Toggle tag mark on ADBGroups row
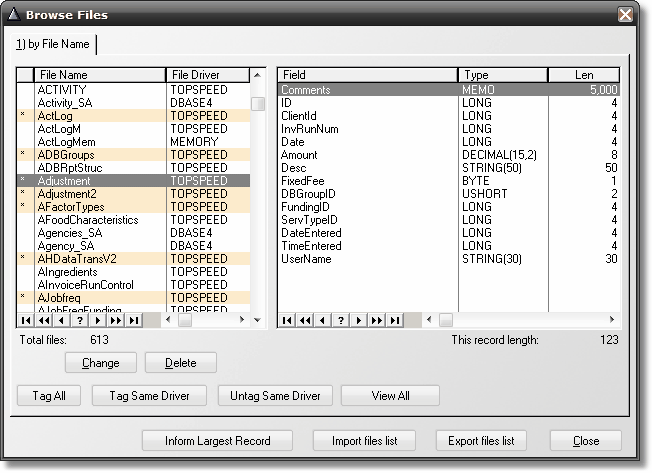 point(23,154)
